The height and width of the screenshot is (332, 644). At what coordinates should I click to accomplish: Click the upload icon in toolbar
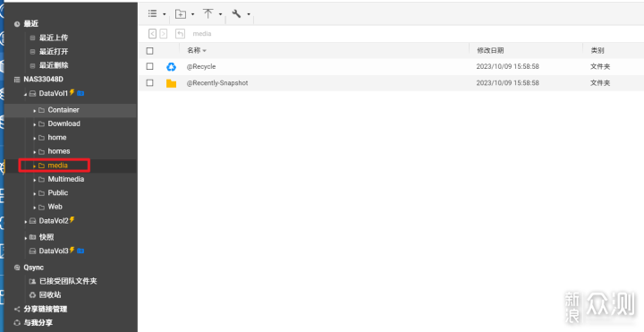click(208, 13)
